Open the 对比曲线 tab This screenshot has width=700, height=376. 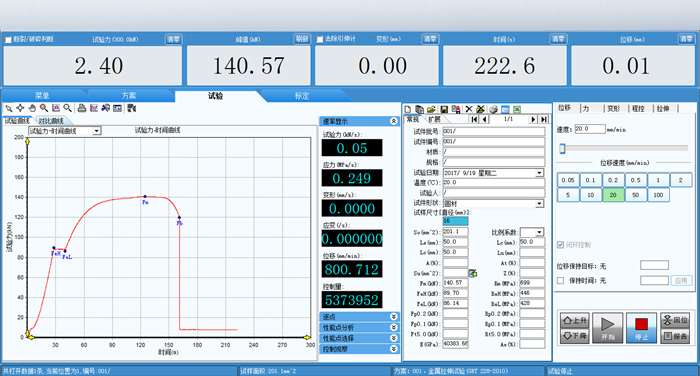[x=50, y=121]
